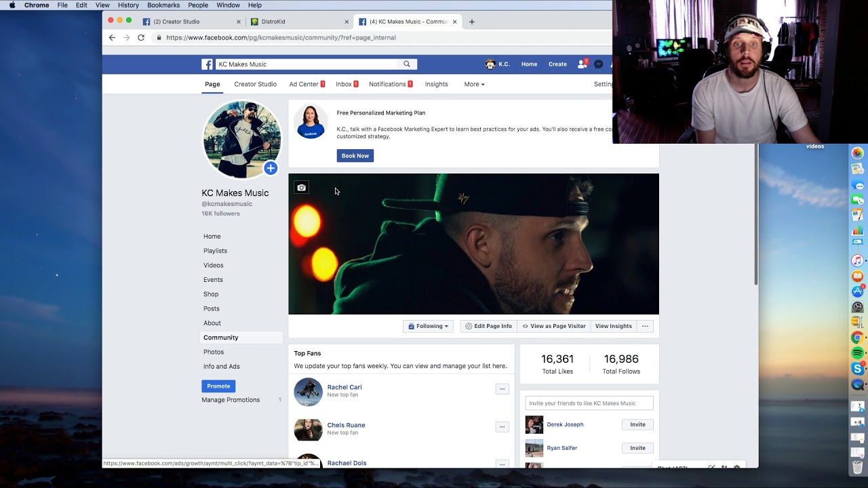868x488 pixels.
Task: Close the Creator Studio browser tab
Action: click(239, 22)
